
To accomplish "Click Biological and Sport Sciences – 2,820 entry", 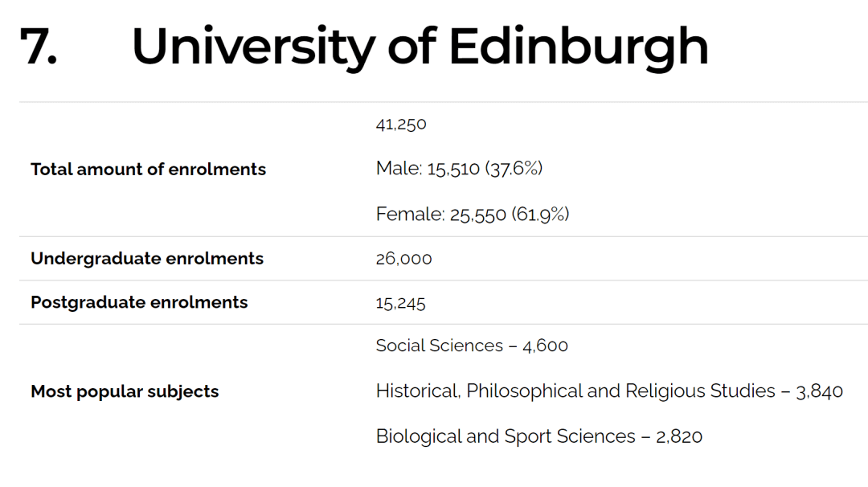I will [x=538, y=436].
